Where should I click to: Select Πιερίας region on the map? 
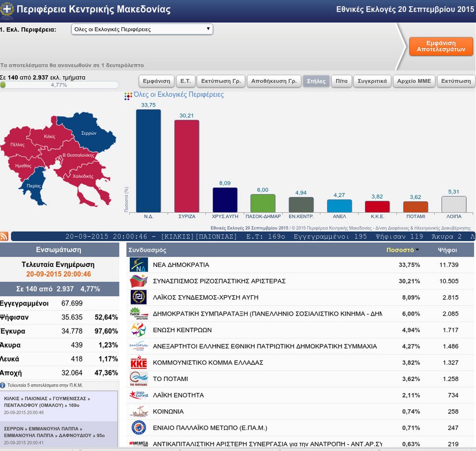[34, 186]
